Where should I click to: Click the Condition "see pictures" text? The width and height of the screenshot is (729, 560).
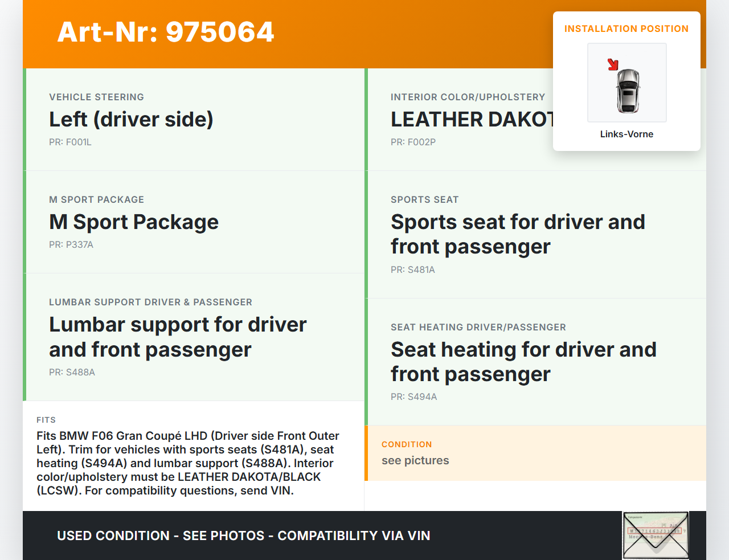[x=415, y=461]
